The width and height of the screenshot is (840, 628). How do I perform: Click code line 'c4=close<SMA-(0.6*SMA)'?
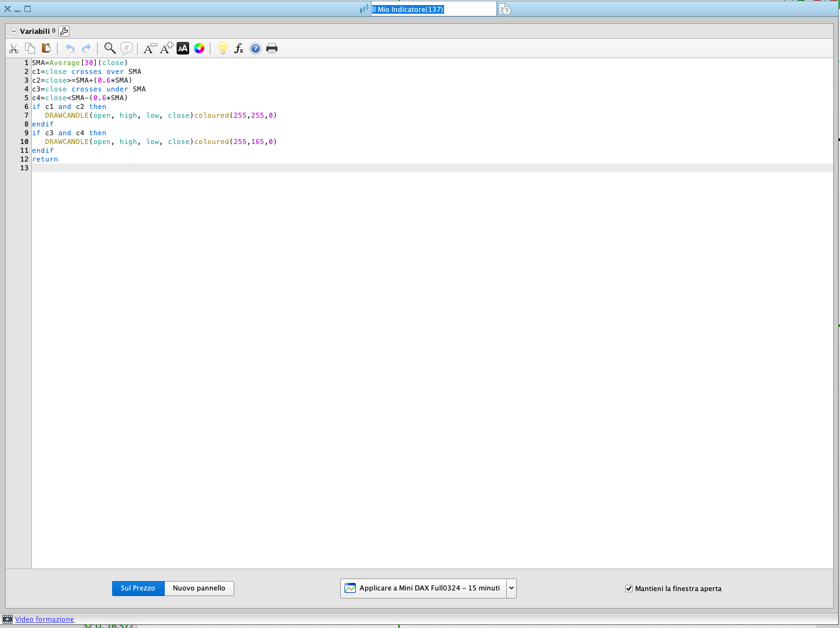pyautogui.click(x=80, y=98)
